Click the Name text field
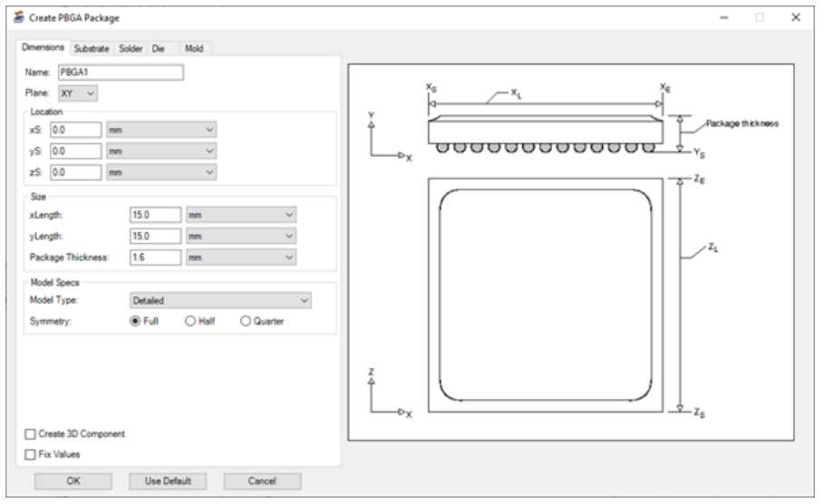Screen dimensions: 824x504 pyautogui.click(x=121, y=73)
